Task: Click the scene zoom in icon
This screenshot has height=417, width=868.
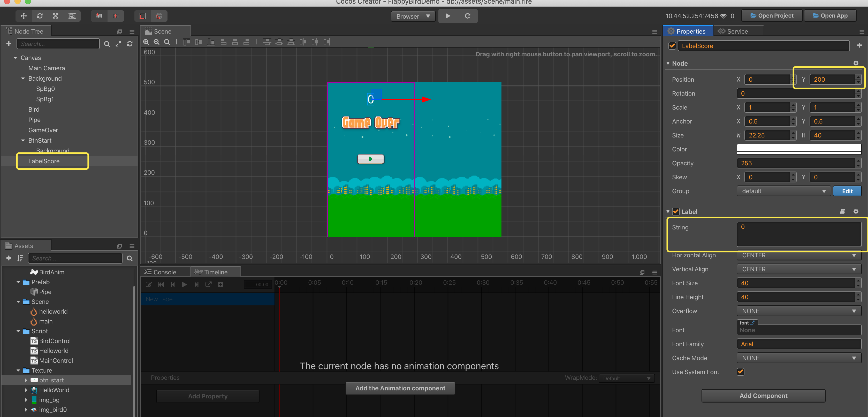Action: 146,42
